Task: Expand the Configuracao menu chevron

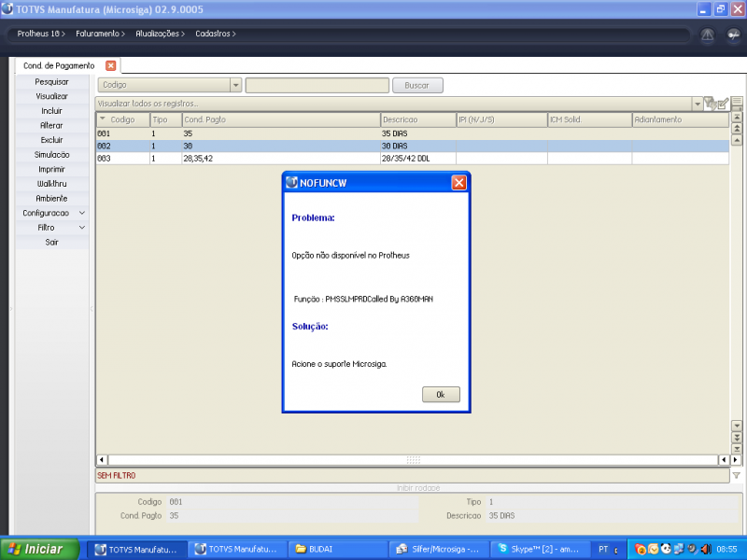Action: [82, 213]
